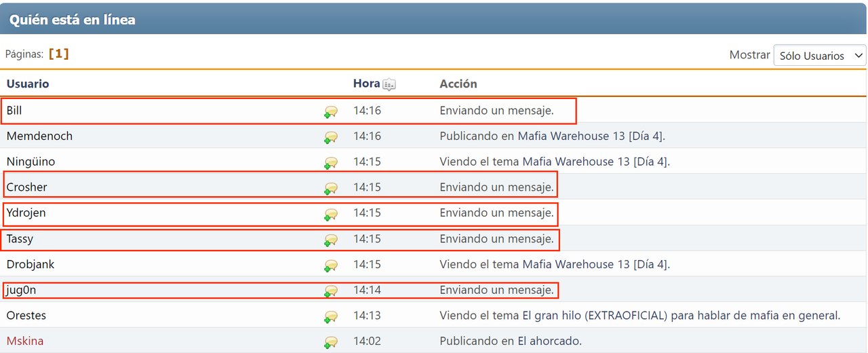Viewport: 868px width, 353px height.
Task: Click Bill's time 14:16
Action: pyautogui.click(x=367, y=110)
